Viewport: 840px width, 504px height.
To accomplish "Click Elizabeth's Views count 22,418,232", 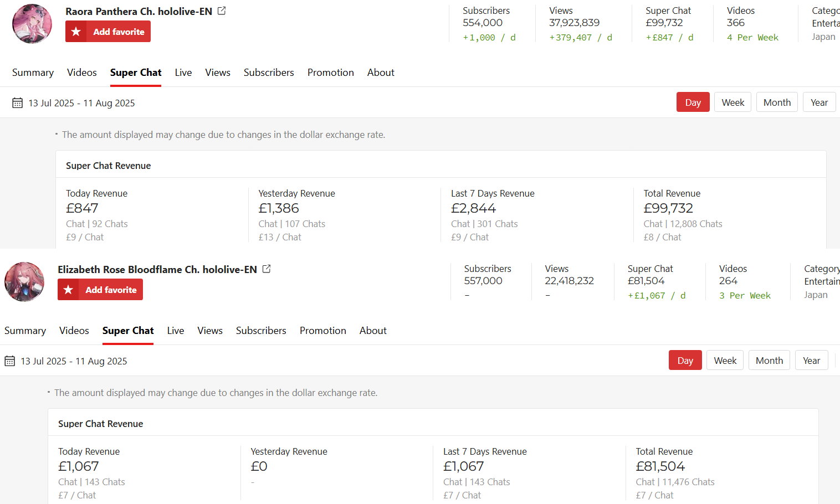I will [x=569, y=281].
